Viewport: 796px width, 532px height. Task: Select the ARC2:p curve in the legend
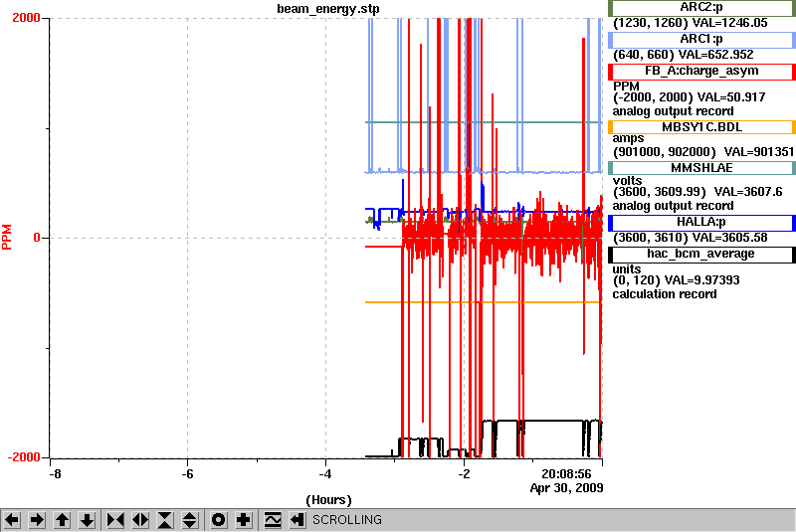701,8
